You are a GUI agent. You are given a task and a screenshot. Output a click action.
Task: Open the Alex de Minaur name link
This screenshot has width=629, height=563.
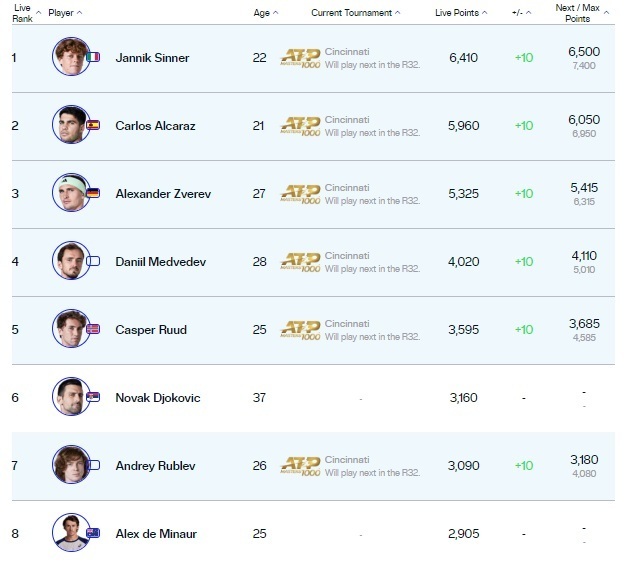156,533
